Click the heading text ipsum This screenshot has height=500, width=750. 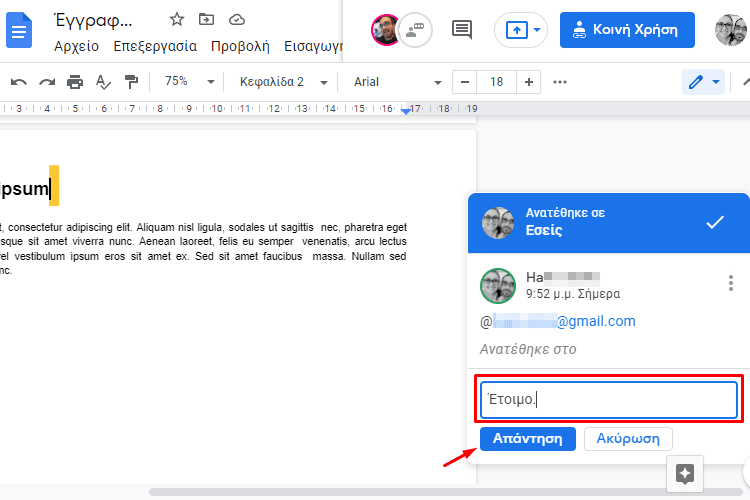24,189
